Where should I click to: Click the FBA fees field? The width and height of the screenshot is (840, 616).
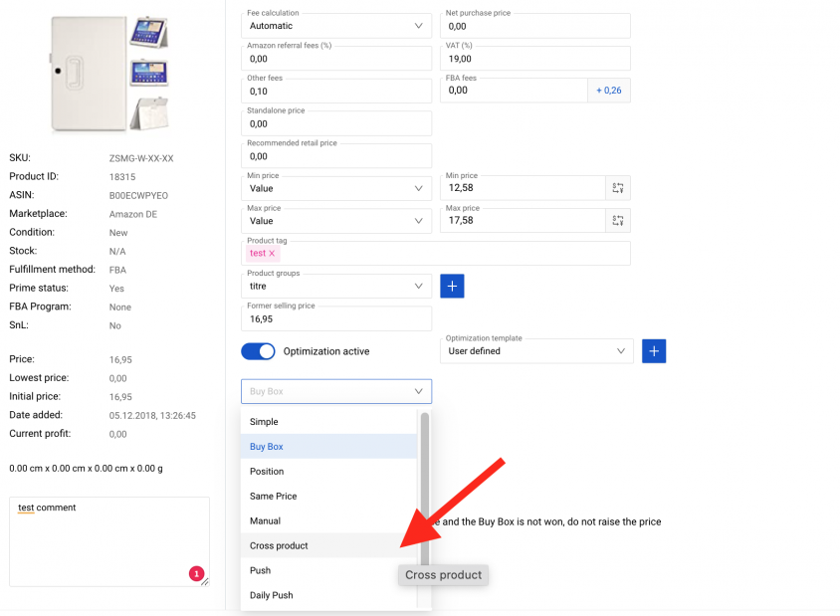click(514, 91)
